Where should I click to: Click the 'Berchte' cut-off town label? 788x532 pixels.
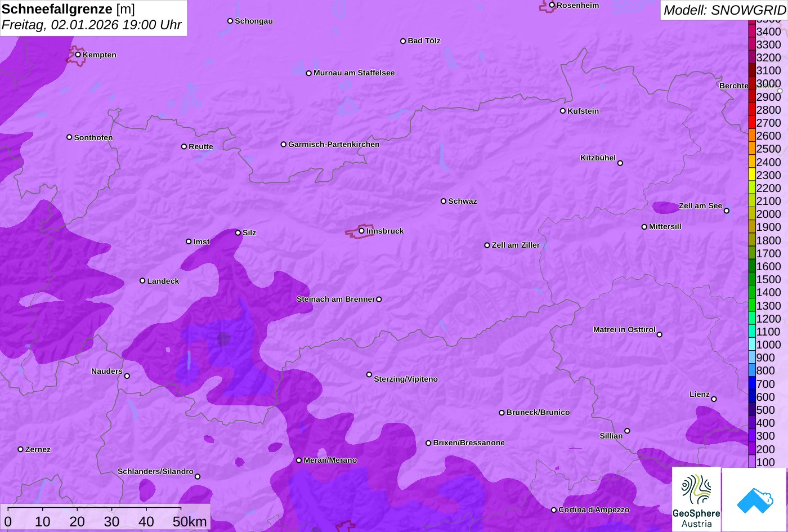coord(734,86)
